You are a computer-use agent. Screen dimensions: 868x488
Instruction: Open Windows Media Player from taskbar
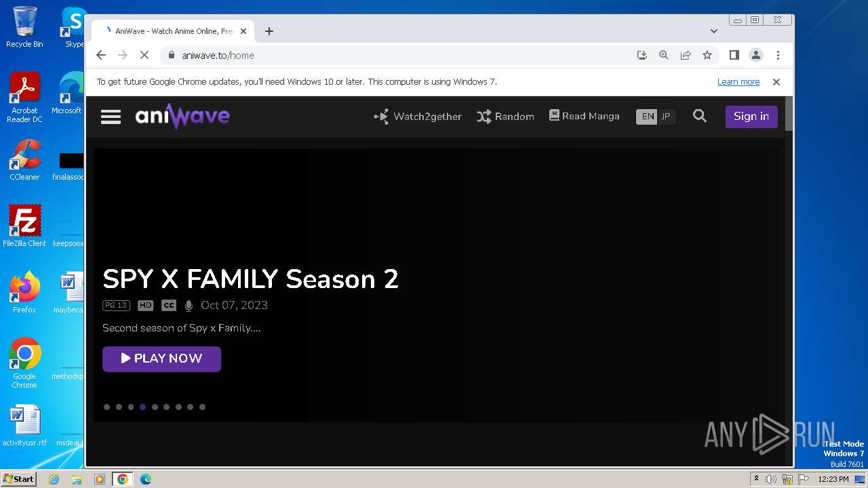coord(100,479)
